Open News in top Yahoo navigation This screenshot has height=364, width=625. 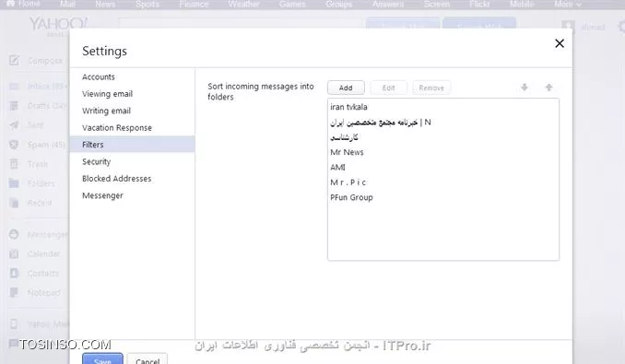tap(105, 4)
